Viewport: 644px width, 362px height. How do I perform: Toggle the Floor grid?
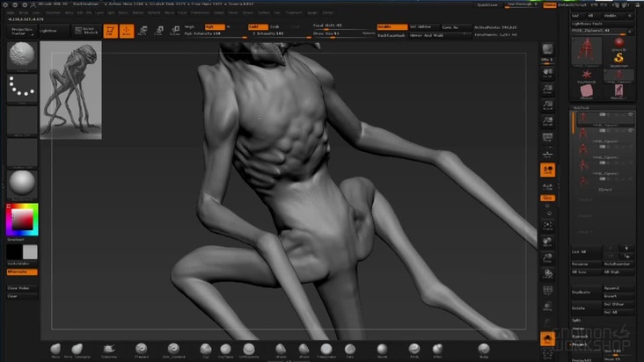547,154
